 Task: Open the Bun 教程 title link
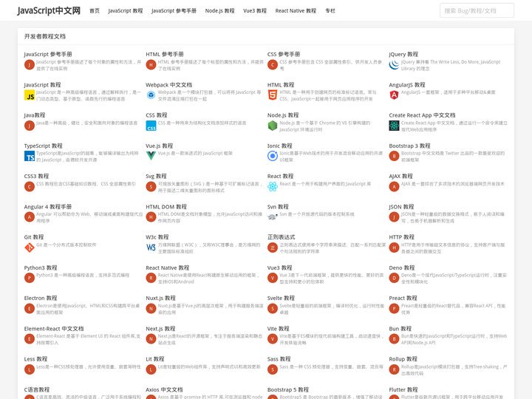pyautogui.click(x=400, y=328)
